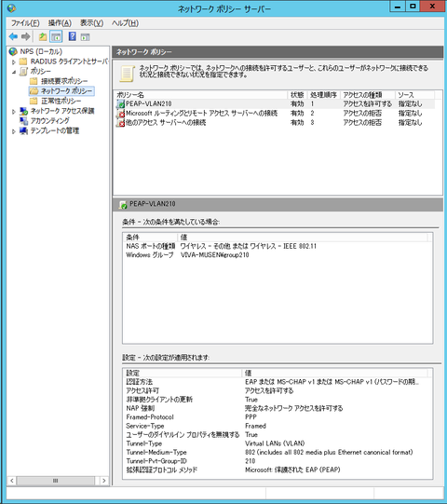Click the Tunnel-Medium-Type setting row

(x=278, y=452)
